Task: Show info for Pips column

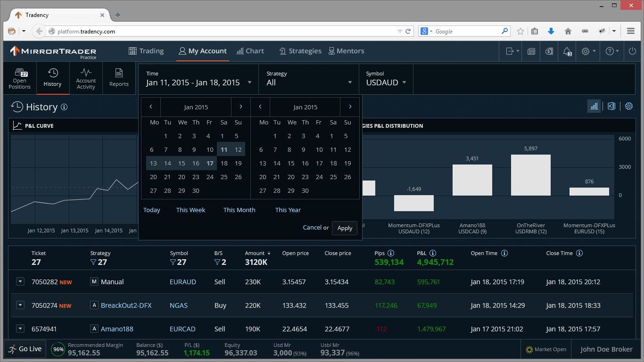Action: (391, 253)
